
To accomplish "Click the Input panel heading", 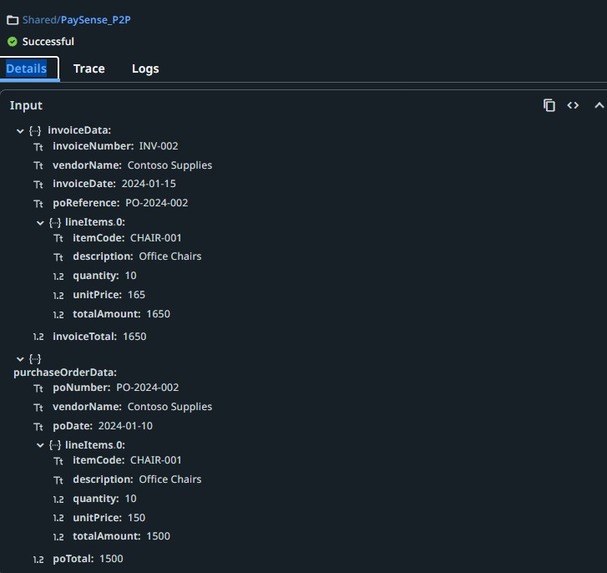I will click(x=26, y=105).
